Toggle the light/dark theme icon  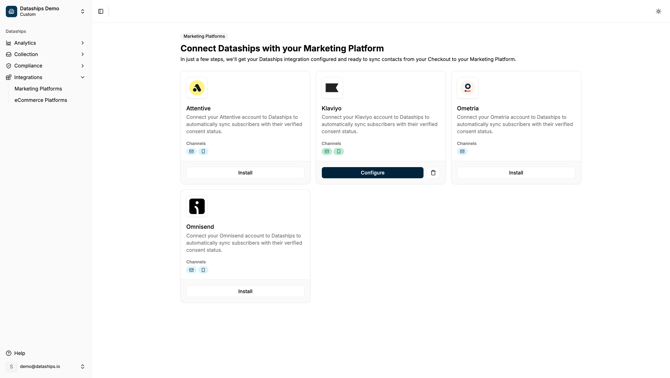[x=658, y=12]
